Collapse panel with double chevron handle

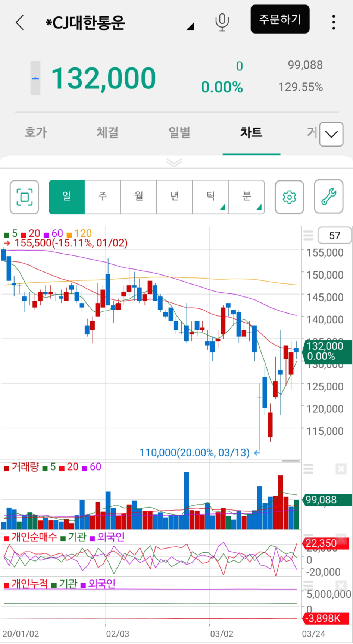[x=174, y=162]
